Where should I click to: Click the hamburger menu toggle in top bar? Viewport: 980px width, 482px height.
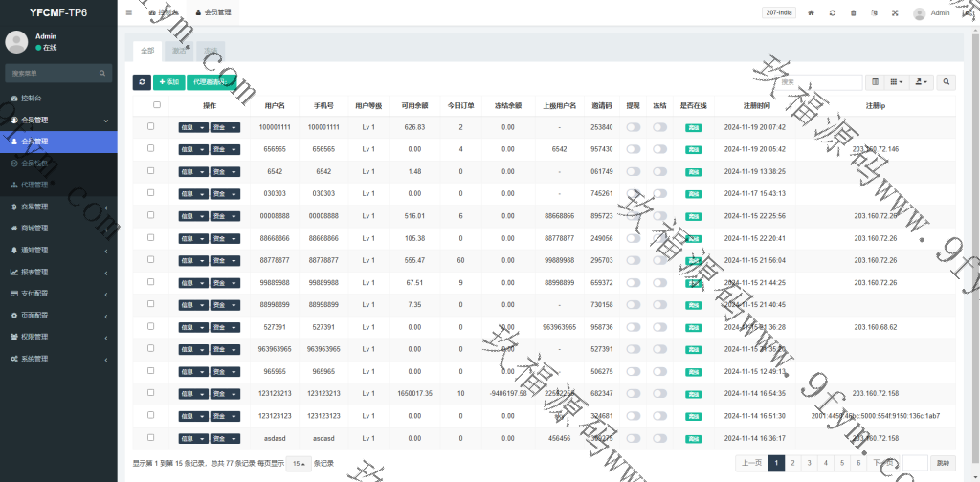129,13
